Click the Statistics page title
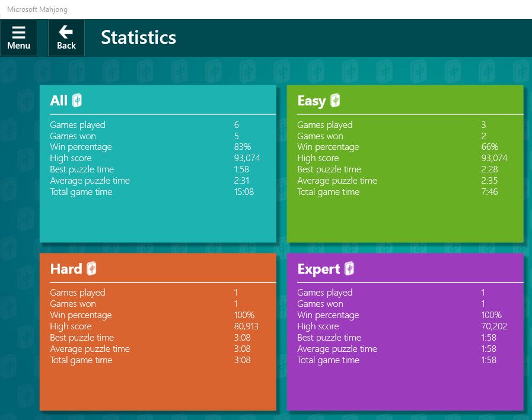This screenshot has width=532, height=420. (x=138, y=37)
